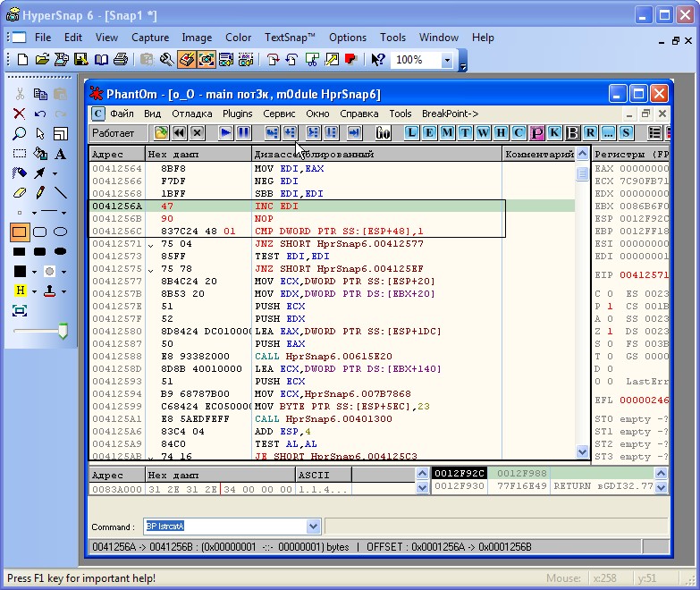Expand the toolbar options overflow arrow
The height and width of the screenshot is (590, 700).
[463, 65]
